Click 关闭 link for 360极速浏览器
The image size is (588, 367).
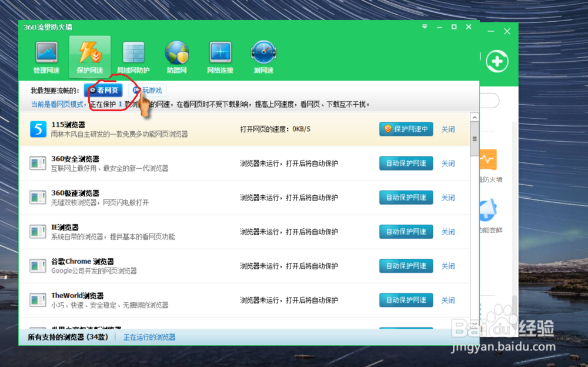coord(448,198)
